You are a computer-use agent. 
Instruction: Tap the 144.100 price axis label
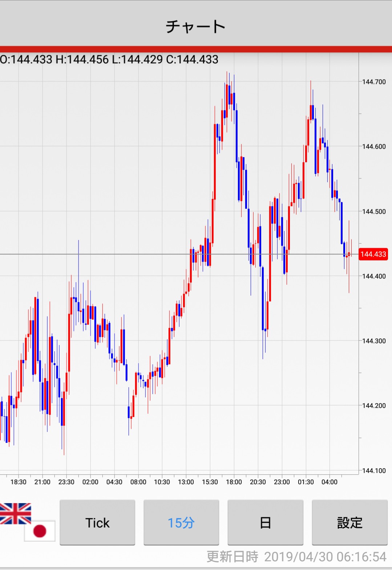coord(374,471)
